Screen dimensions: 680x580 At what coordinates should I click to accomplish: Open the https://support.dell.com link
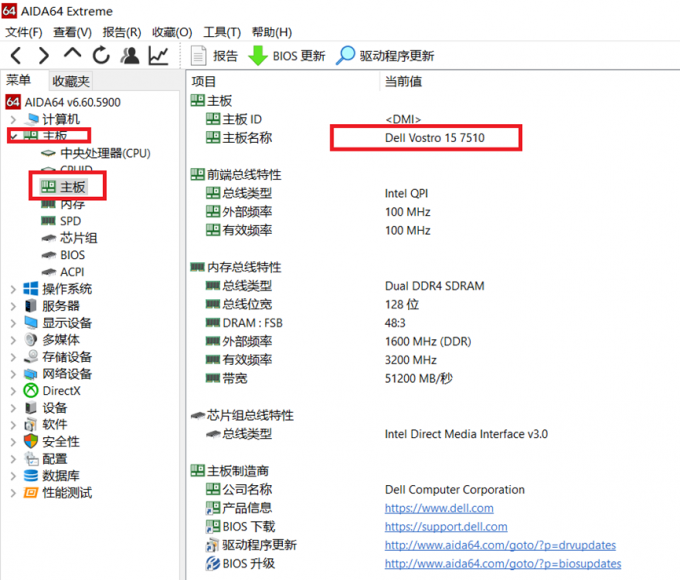(446, 527)
